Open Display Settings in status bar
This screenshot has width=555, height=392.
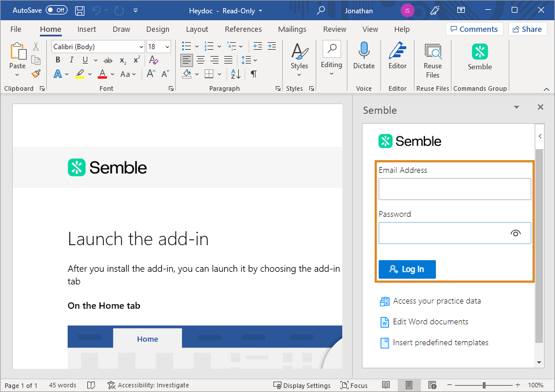(x=302, y=385)
